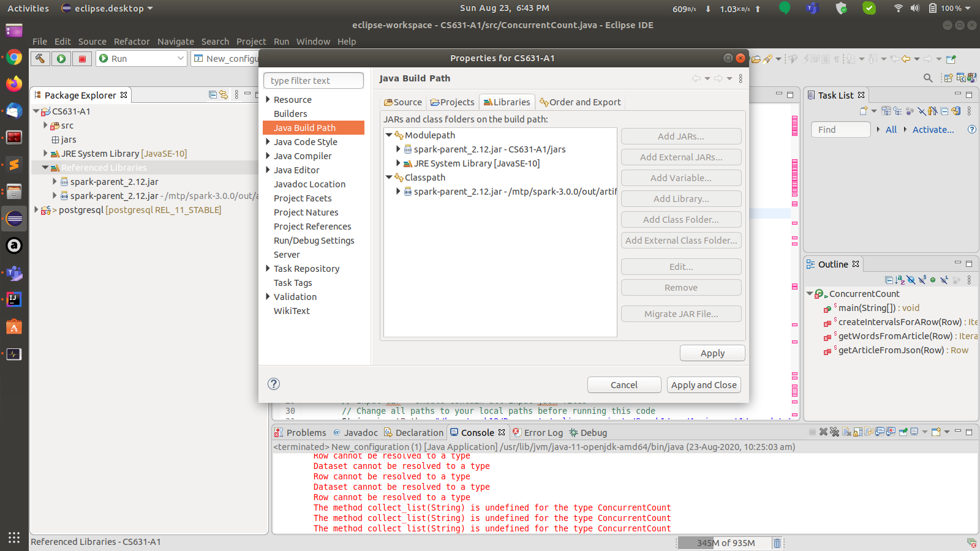The width and height of the screenshot is (980, 551).
Task: Expand Java Code Style category
Action: coord(268,141)
